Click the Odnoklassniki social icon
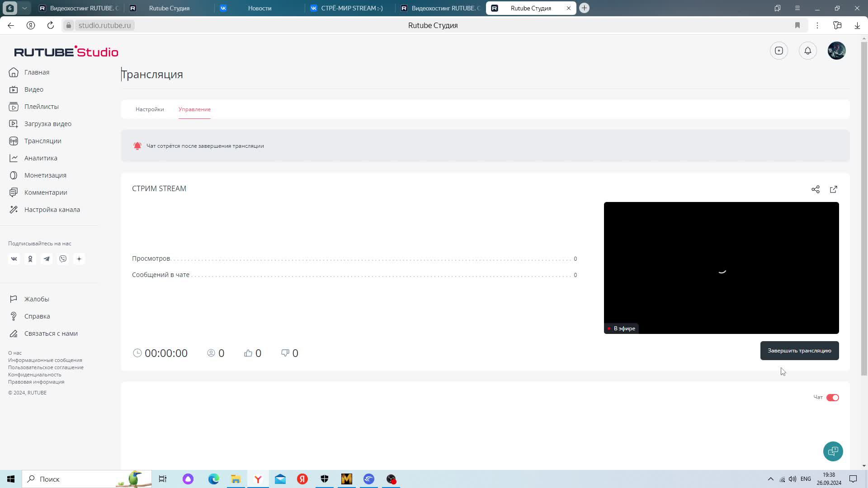 30,259
